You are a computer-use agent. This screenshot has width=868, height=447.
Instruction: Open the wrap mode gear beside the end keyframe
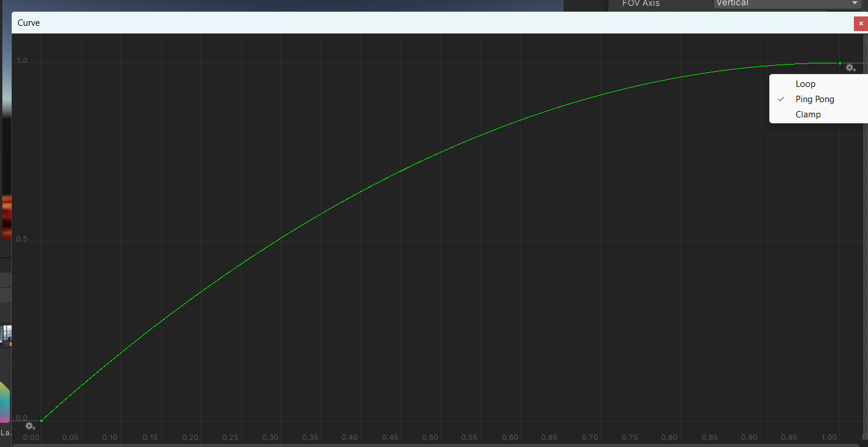click(x=850, y=68)
